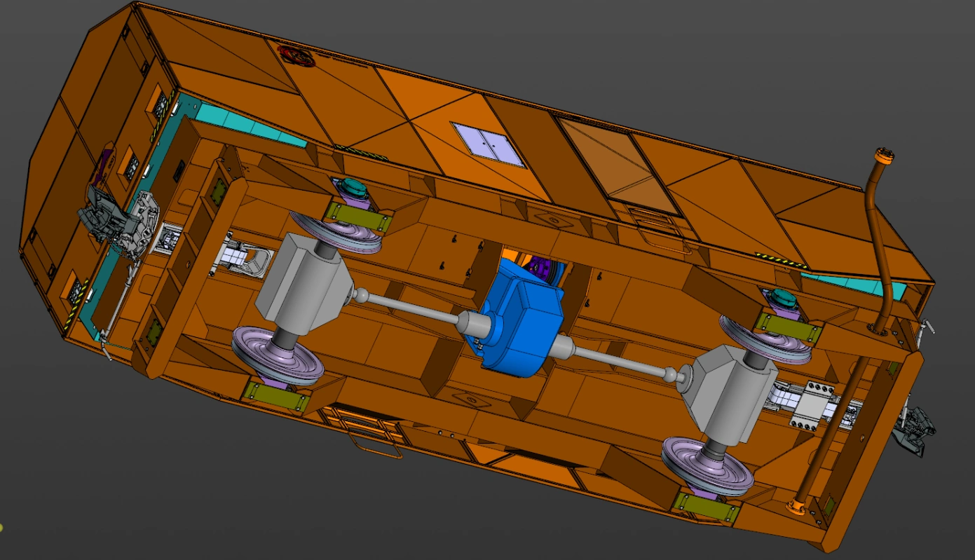Select the white double-door hatch panel
This screenshot has height=560, width=975.
pos(488,144)
